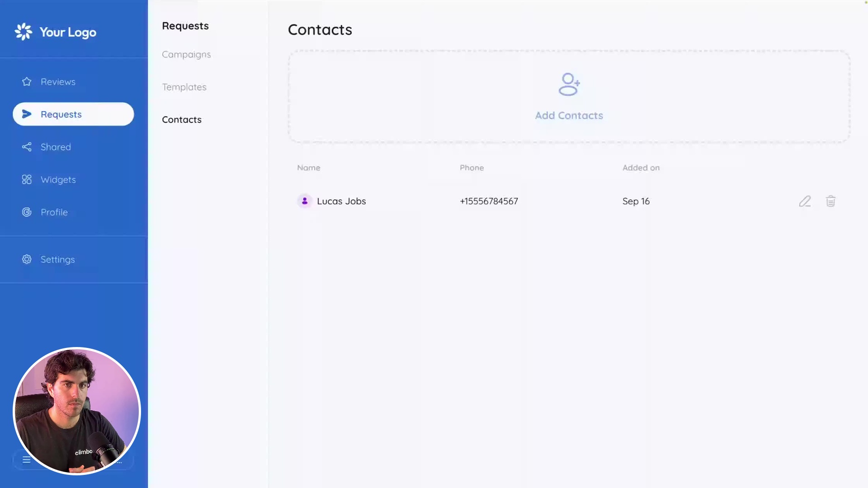
Task: Click the Phone column header
Action: pyautogui.click(x=472, y=168)
